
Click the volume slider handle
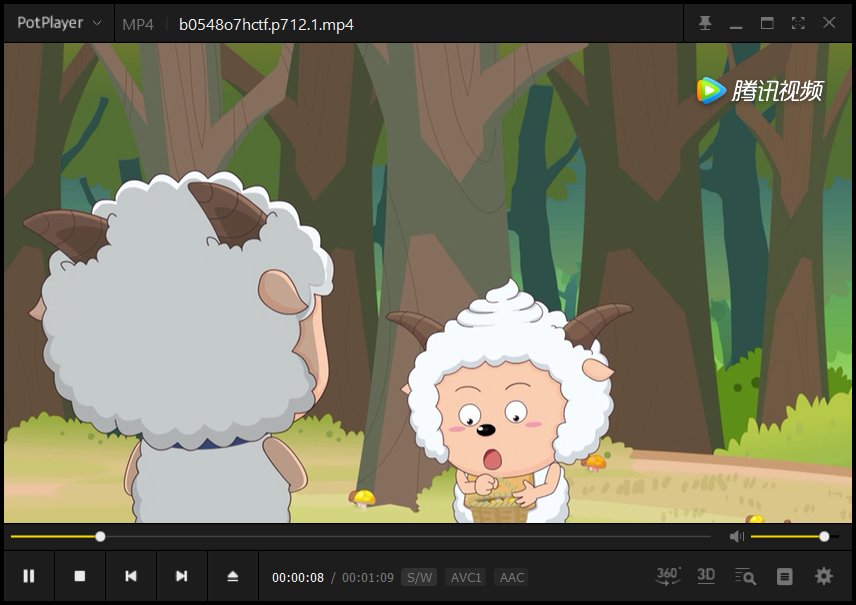point(824,537)
